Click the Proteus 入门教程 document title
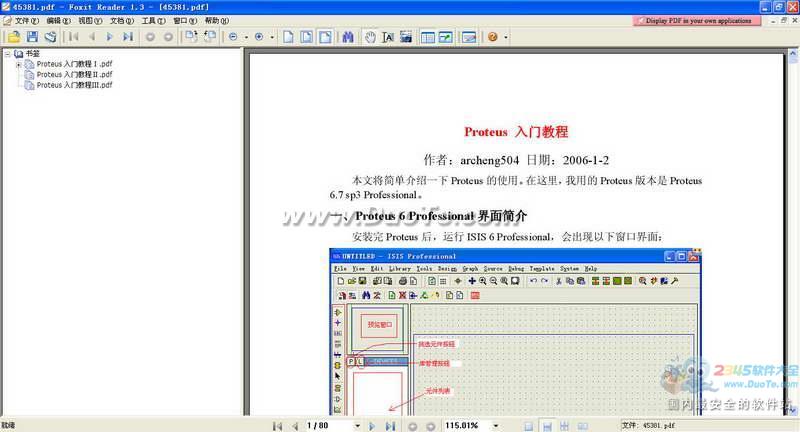The image size is (800, 432). point(516,132)
